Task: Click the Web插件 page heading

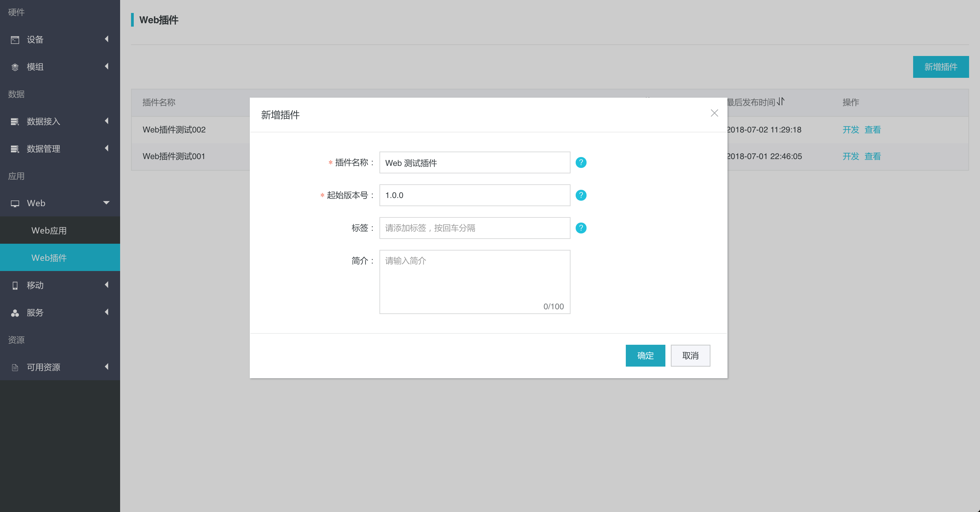Action: 159,20
